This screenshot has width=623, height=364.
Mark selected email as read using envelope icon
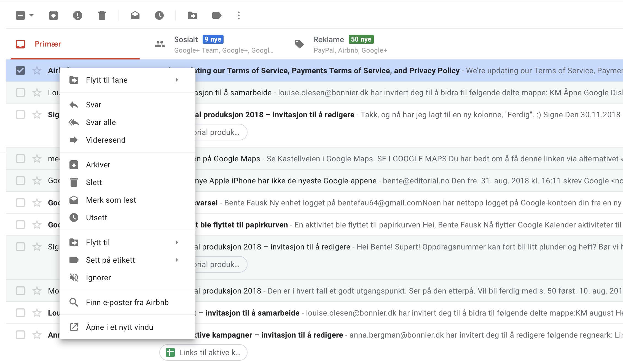135,15
